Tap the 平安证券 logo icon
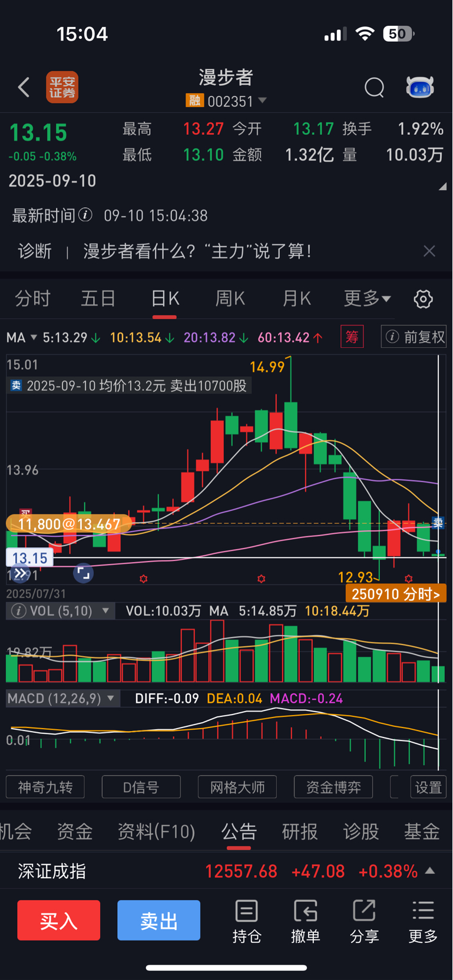Viewport: 453px width, 980px height. (x=62, y=87)
